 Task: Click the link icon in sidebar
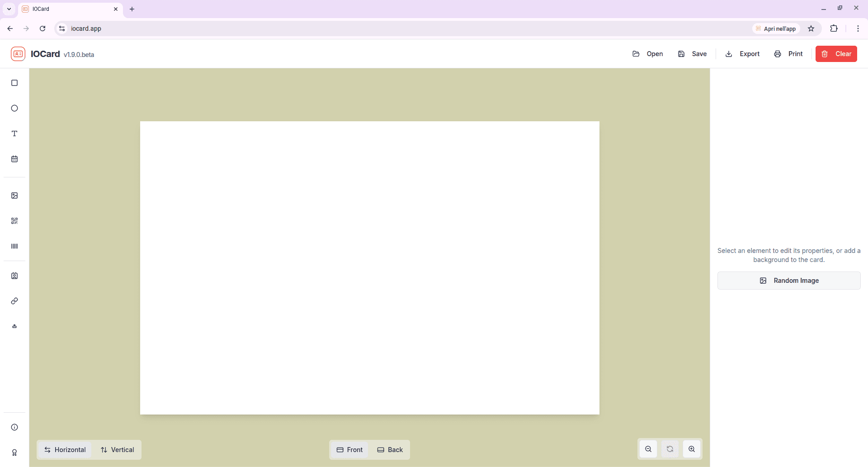(14, 301)
